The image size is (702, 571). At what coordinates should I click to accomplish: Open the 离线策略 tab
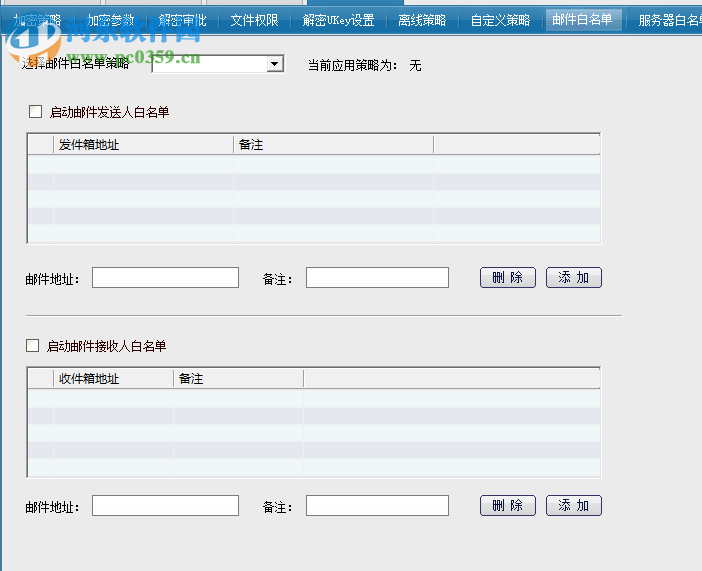pyautogui.click(x=422, y=20)
